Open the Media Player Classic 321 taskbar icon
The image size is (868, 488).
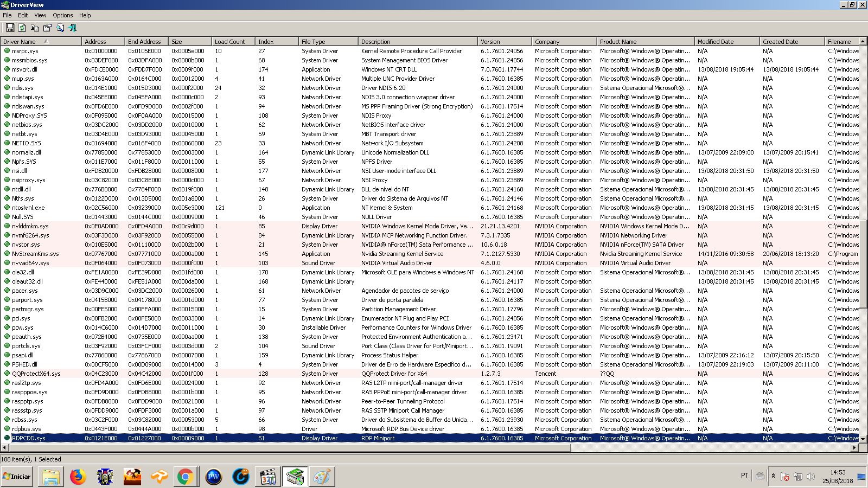pyautogui.click(x=268, y=477)
